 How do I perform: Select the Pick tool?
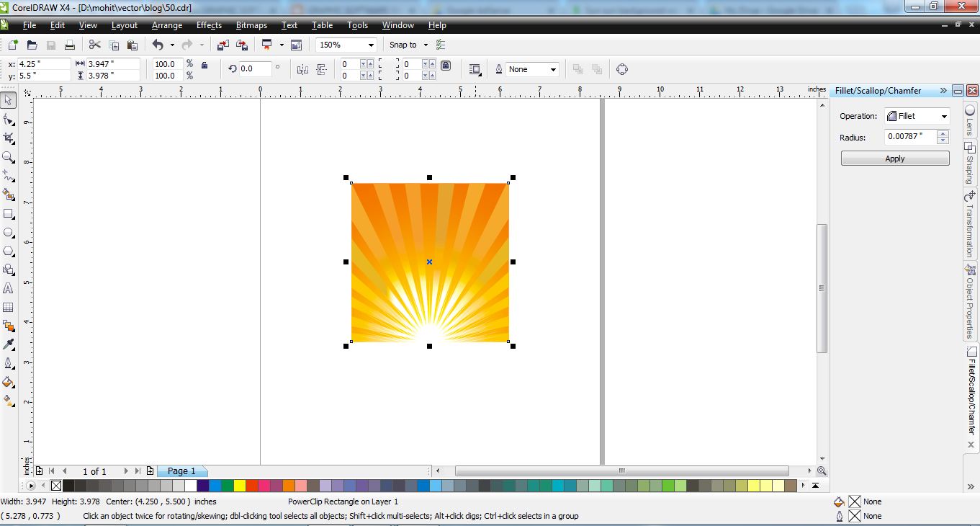(9, 100)
